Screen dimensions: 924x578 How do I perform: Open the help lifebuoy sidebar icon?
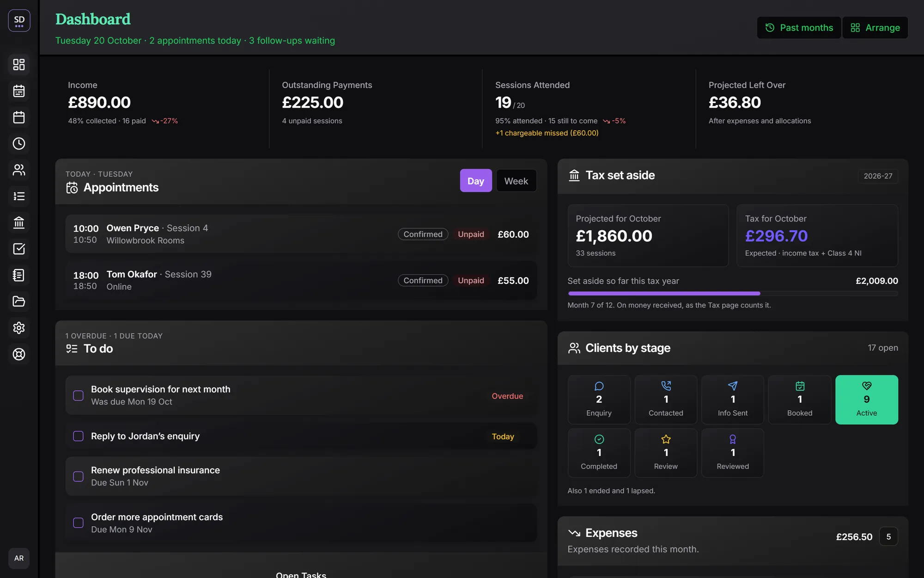19,354
